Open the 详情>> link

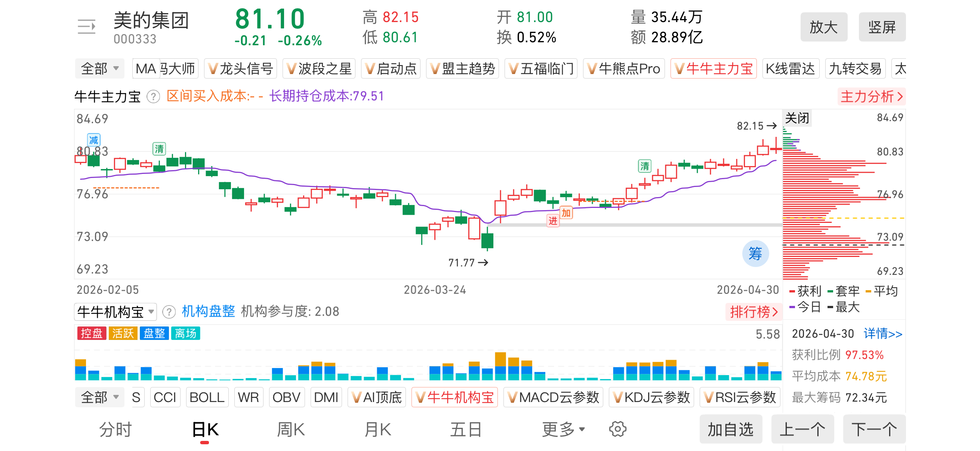point(882,334)
